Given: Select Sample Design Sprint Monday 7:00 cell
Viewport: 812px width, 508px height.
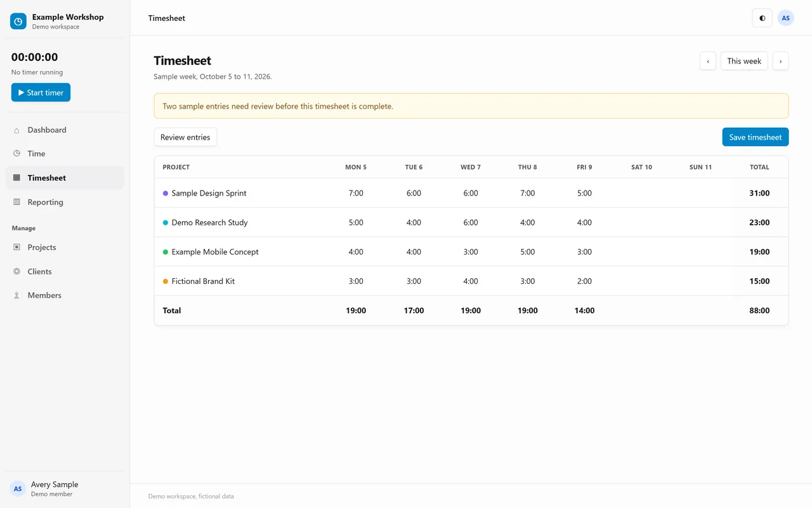Looking at the screenshot, I should pyautogui.click(x=356, y=193).
